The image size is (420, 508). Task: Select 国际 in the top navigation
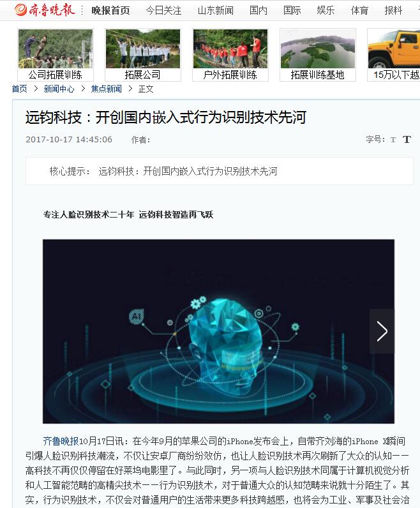(292, 11)
